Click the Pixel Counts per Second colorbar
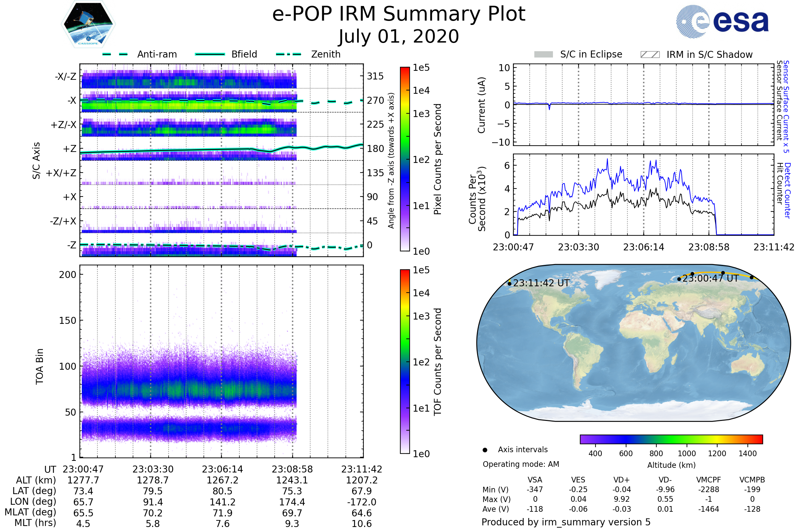 pyautogui.click(x=405, y=160)
